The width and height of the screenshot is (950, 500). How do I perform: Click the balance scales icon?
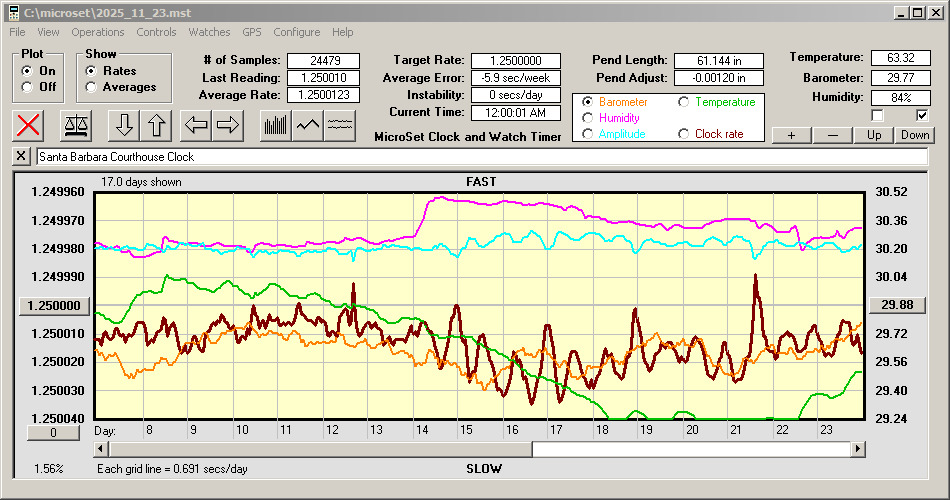(x=74, y=125)
